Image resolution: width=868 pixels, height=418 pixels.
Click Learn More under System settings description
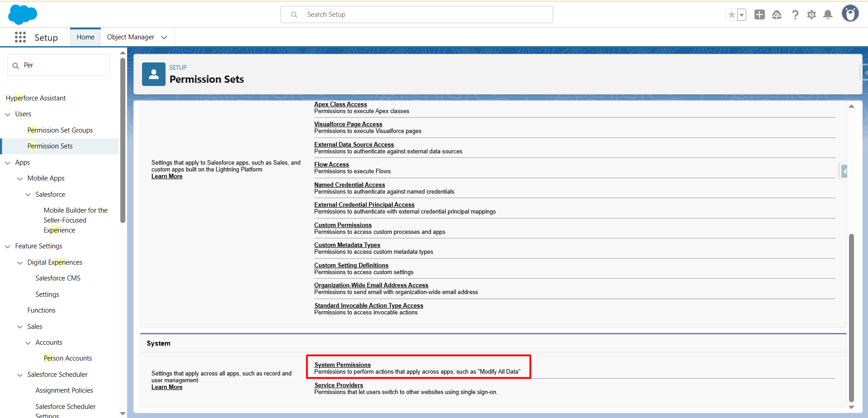coord(167,387)
